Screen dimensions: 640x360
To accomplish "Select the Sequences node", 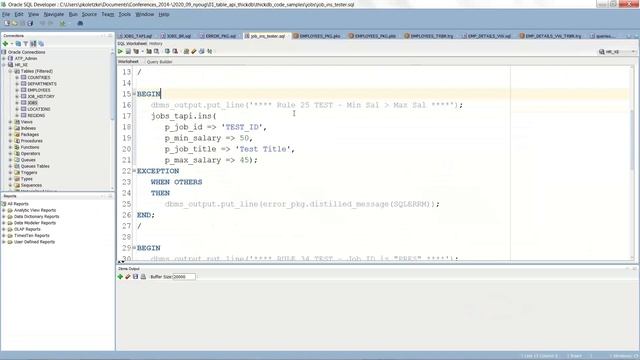I will pos(31,185).
